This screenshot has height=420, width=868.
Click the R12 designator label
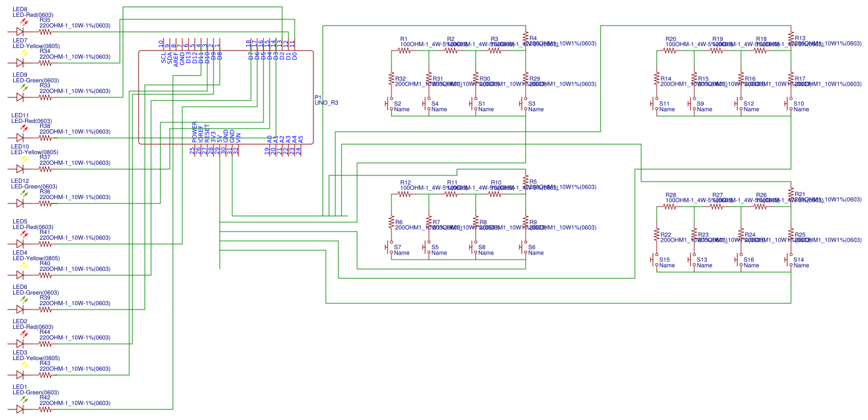(406, 182)
